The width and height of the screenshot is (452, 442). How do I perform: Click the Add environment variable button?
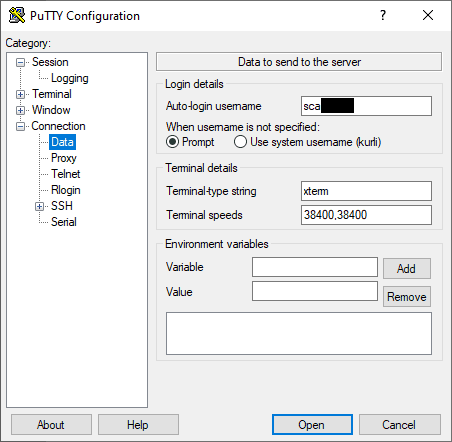(407, 269)
